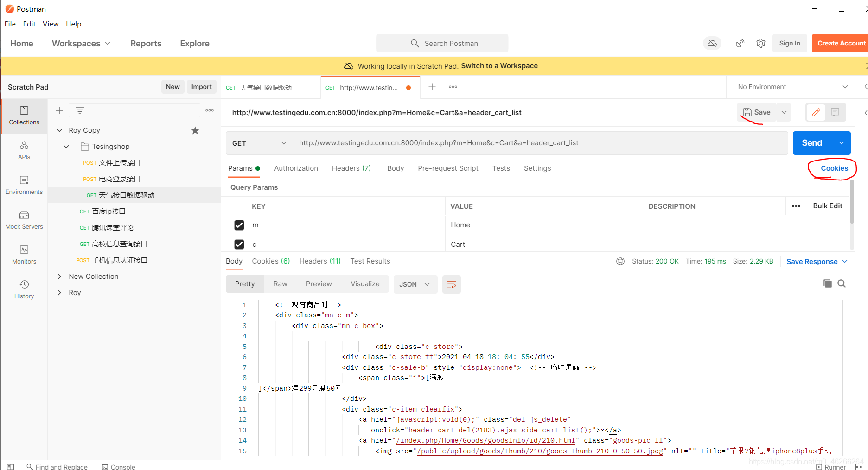Click the request URL input field
868x470 pixels.
(x=540, y=143)
